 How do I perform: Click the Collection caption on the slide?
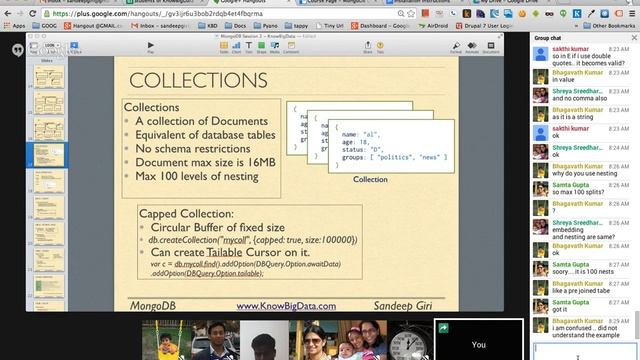point(370,179)
